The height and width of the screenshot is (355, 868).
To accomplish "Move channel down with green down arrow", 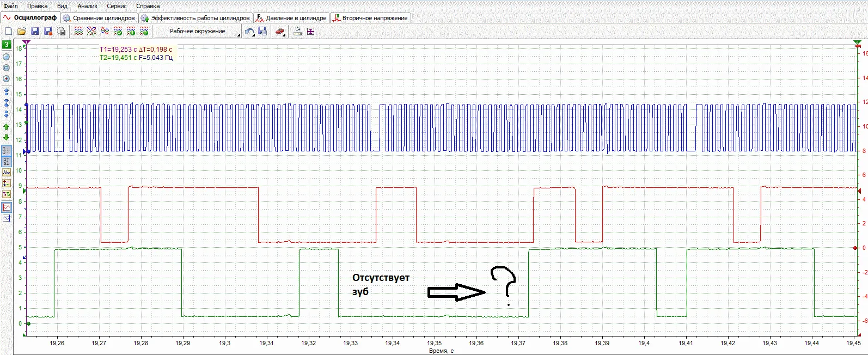I will coord(7,137).
